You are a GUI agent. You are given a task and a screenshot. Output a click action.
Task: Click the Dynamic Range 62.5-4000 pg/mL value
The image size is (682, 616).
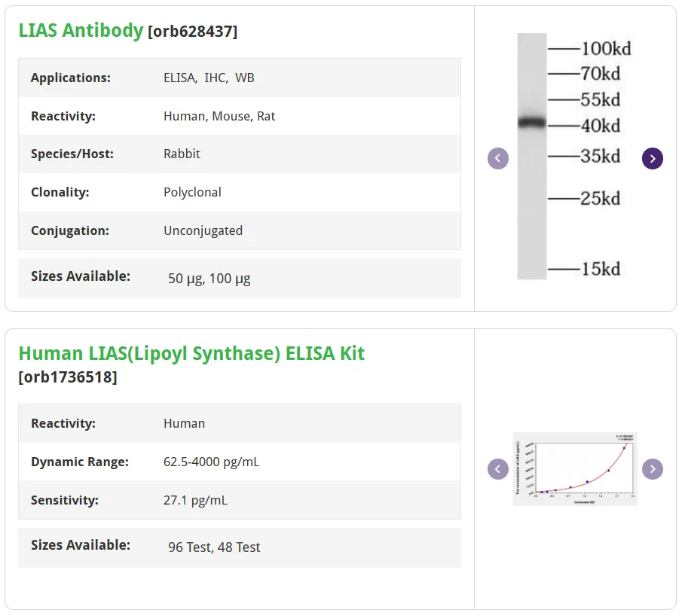tap(212, 462)
